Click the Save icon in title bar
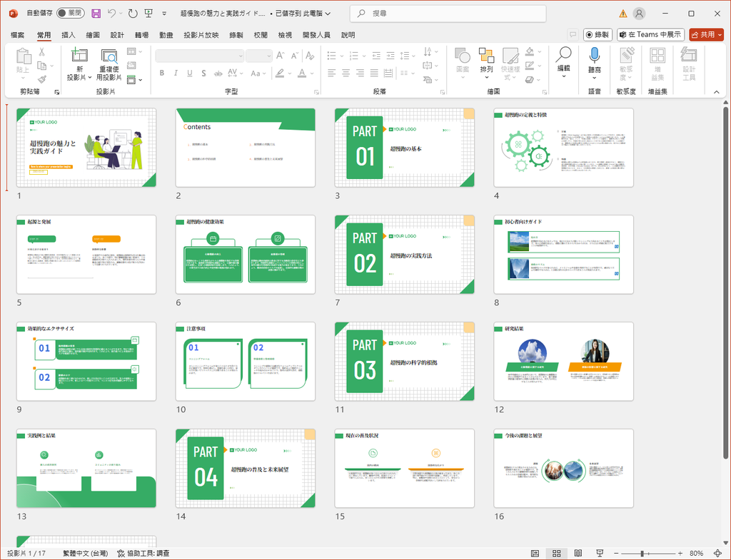Screen dimensions: 731x560 click(96, 14)
